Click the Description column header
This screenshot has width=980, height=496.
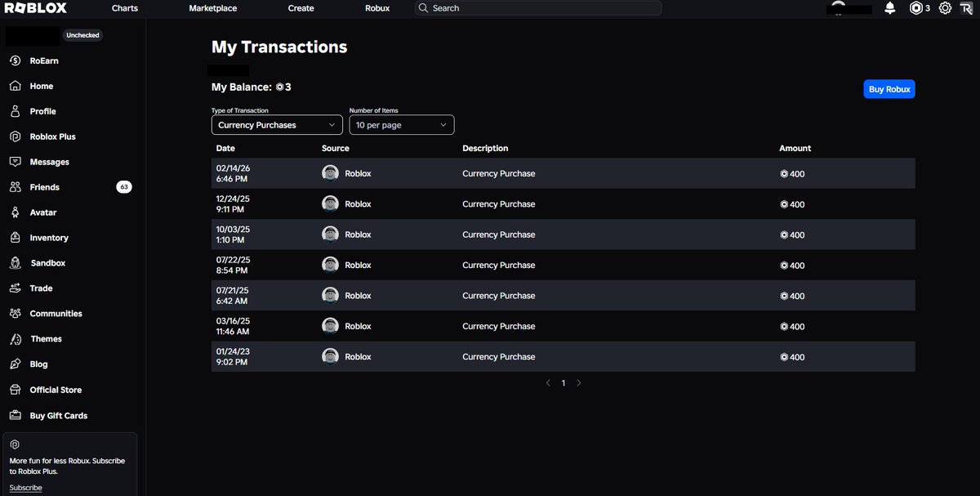[485, 149]
